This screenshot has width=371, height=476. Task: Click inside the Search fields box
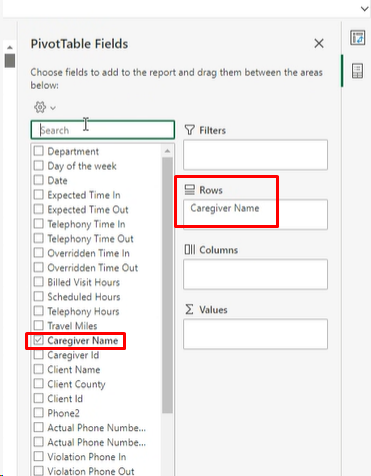pyautogui.click(x=103, y=130)
